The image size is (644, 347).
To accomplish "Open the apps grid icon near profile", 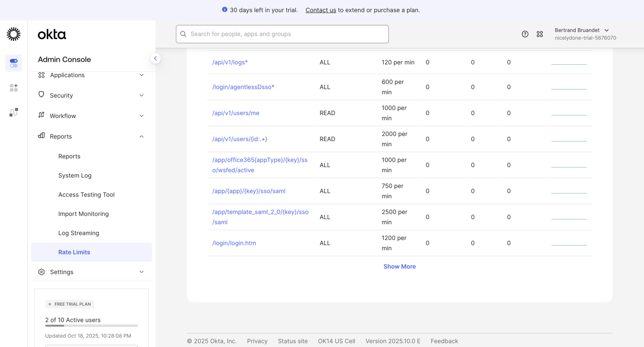I will pos(540,34).
